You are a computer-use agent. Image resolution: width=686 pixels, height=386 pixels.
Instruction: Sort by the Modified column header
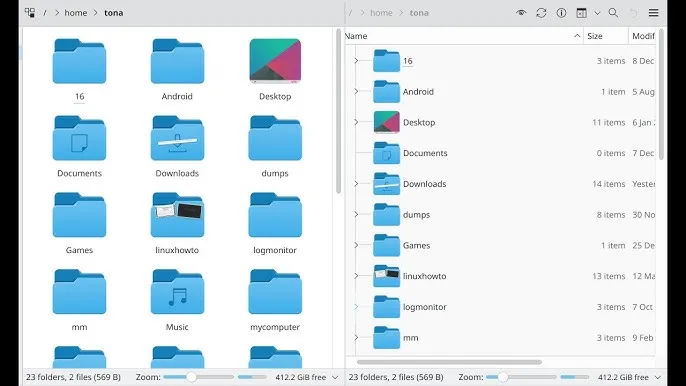click(x=642, y=36)
